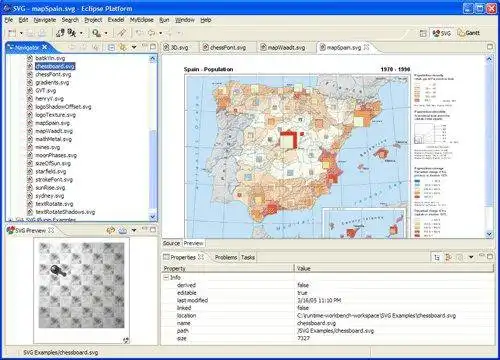Switch to the Problems tab
The width and height of the screenshot is (500, 360).
pyautogui.click(x=226, y=257)
